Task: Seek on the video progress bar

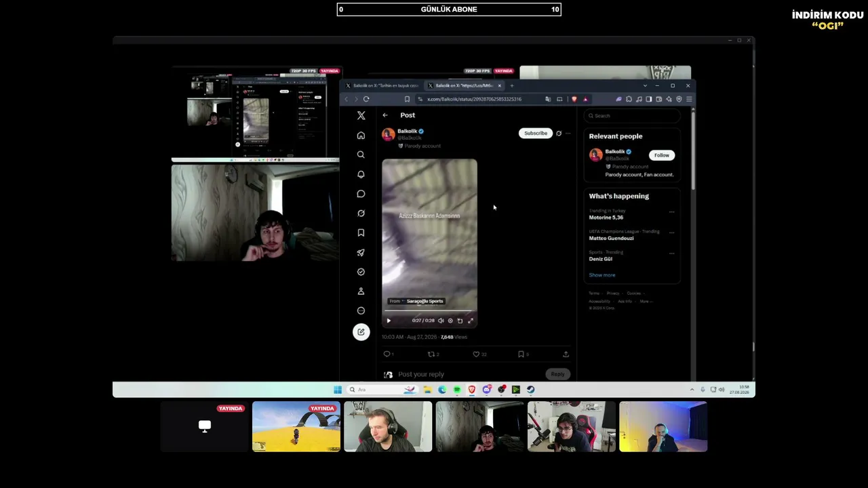Action: pos(429,312)
